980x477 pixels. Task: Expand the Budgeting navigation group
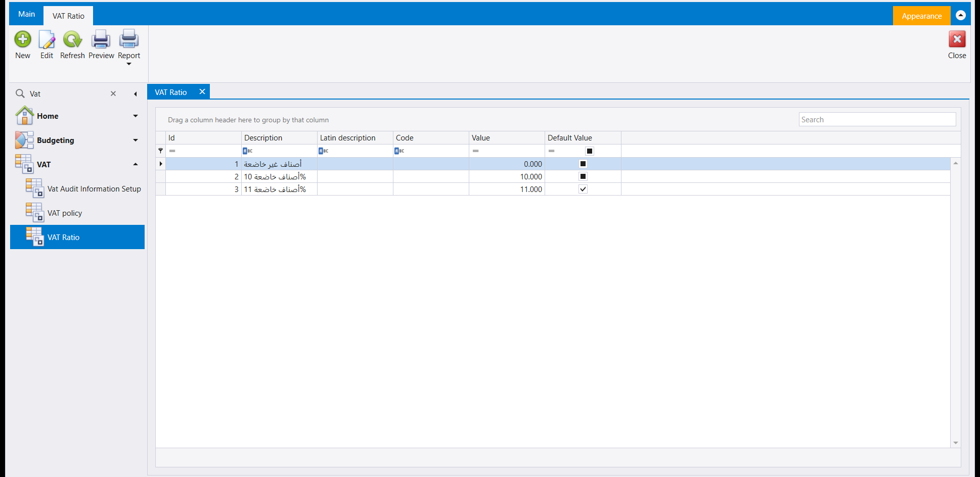pyautogui.click(x=136, y=140)
